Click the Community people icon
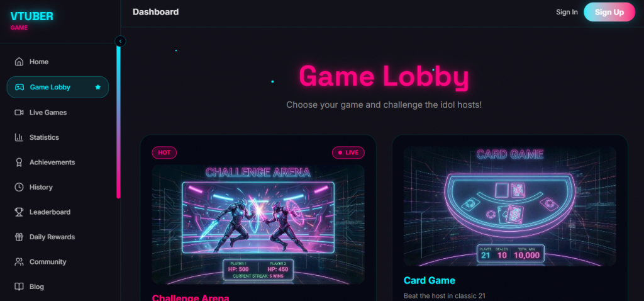The image size is (644, 301). [19, 262]
